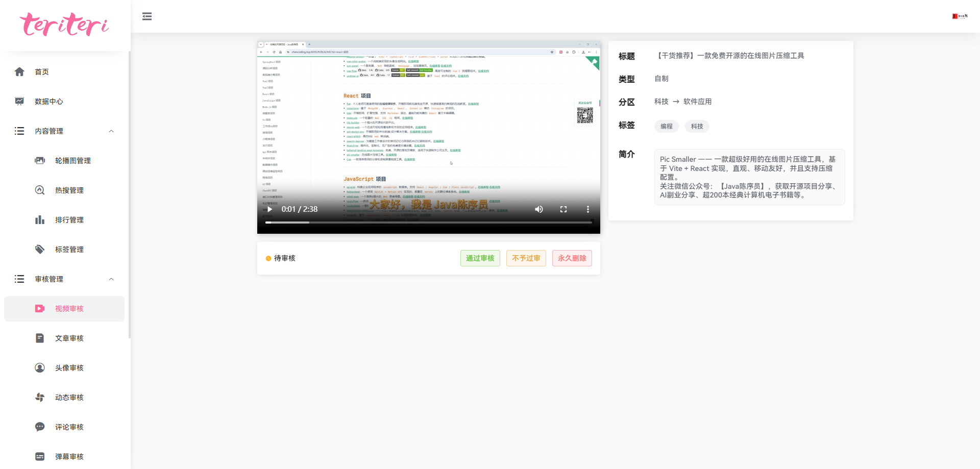This screenshot has width=980, height=469.
Task: Click the home icon beside 首页
Action: [x=19, y=72]
